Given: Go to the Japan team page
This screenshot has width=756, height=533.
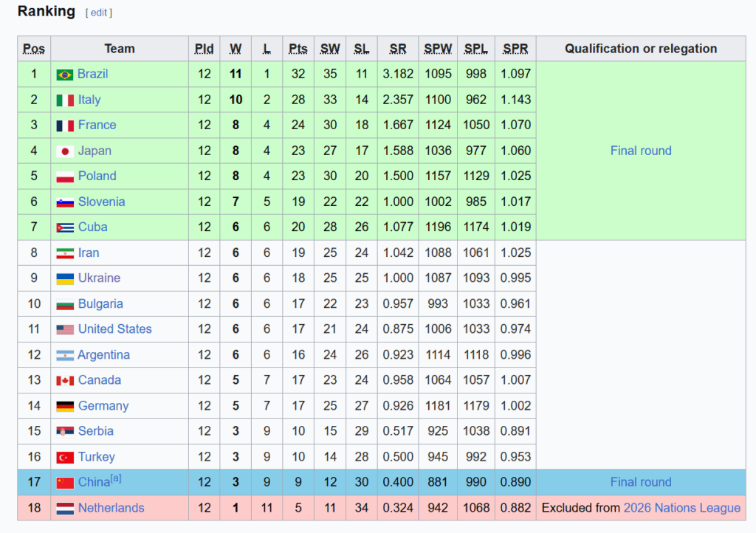Looking at the screenshot, I should click(x=94, y=151).
